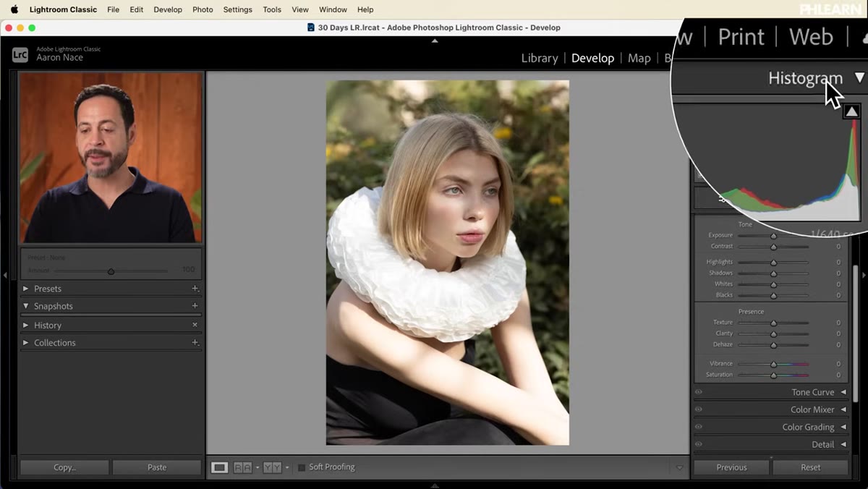Screen dimensions: 868x489
Task: Click the Highlights slider handle
Action: click(773, 263)
